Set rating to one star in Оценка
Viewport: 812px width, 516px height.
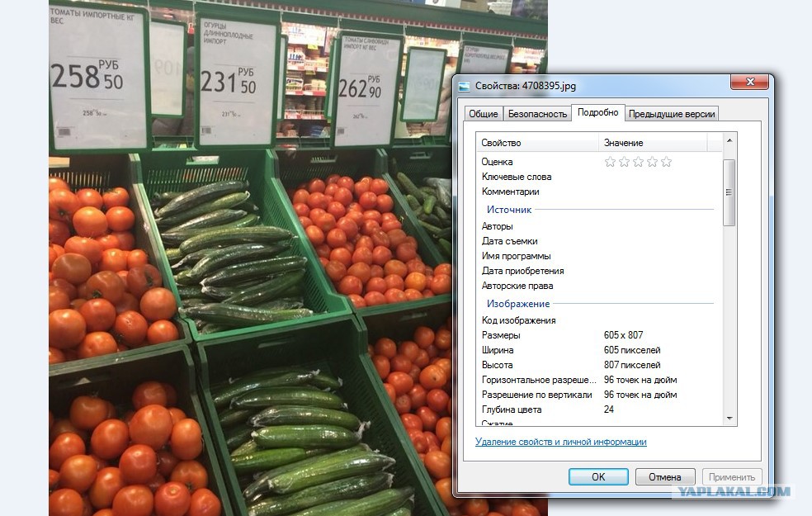(610, 162)
